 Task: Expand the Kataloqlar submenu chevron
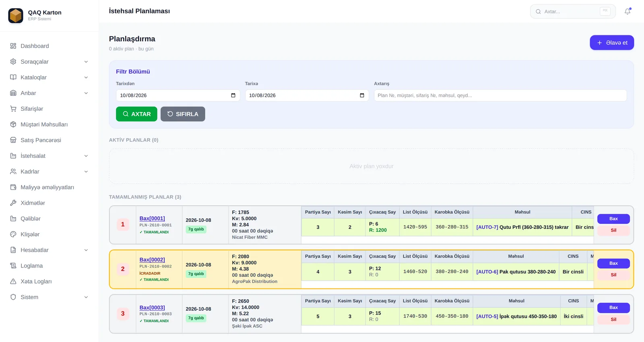click(86, 77)
